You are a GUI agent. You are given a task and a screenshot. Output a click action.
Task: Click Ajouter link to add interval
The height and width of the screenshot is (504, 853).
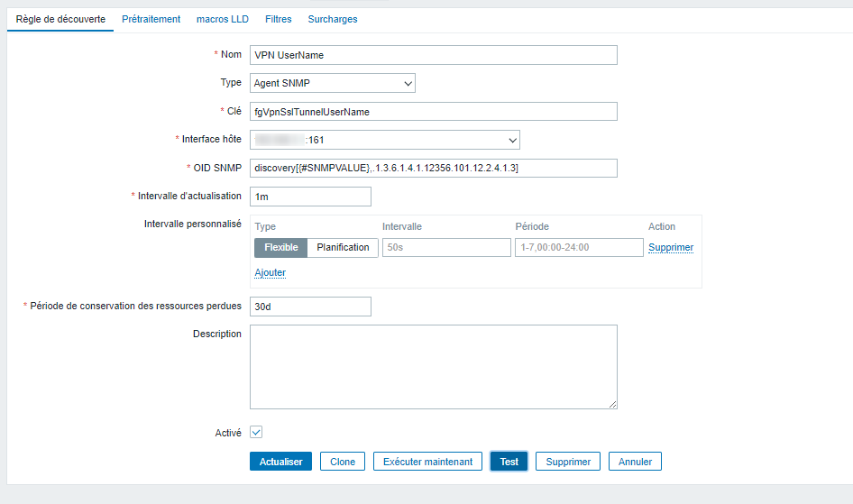[270, 272]
